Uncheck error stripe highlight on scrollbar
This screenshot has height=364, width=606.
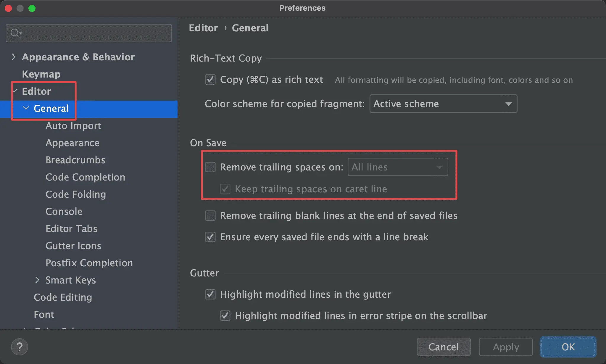pyautogui.click(x=225, y=316)
